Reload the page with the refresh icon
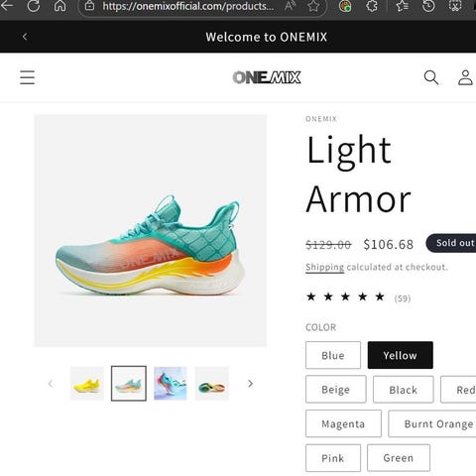The height and width of the screenshot is (476, 476). click(34, 6)
